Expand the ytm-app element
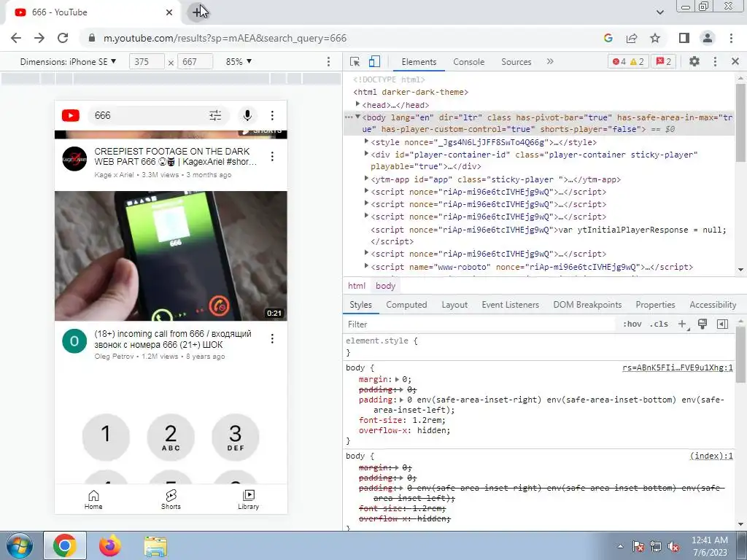 point(366,179)
